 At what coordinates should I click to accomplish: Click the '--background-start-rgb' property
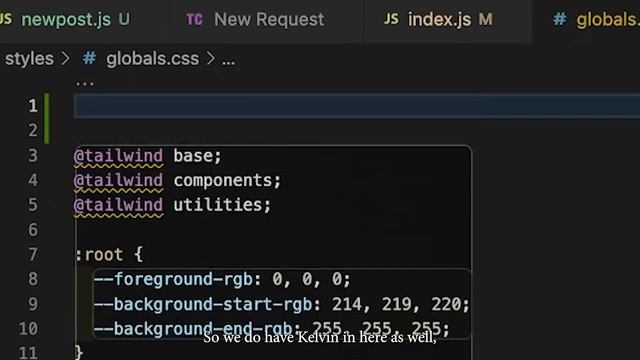pos(203,304)
